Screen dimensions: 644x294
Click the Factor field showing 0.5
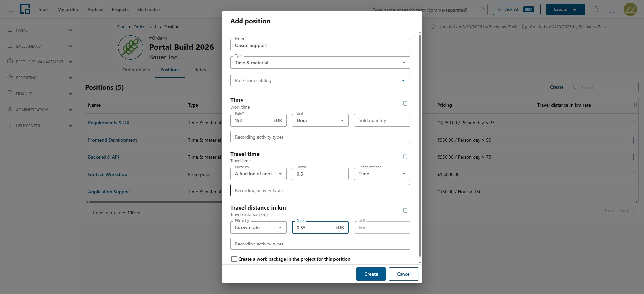tap(320, 174)
